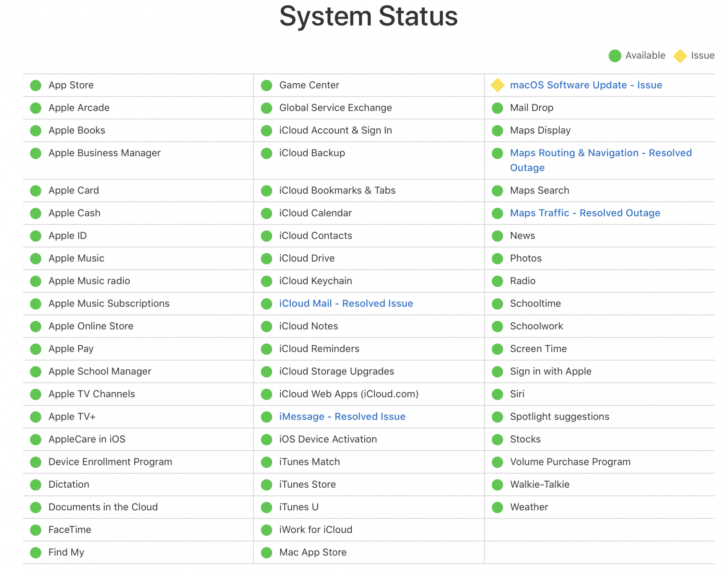Open Maps Traffic - Resolved Outage details
This screenshot has width=728, height=569.
(x=585, y=213)
